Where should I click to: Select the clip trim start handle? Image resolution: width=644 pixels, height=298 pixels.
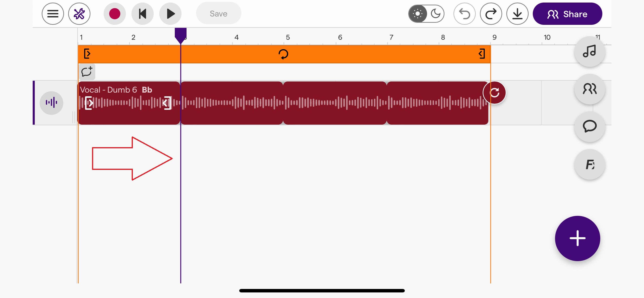coord(89,103)
